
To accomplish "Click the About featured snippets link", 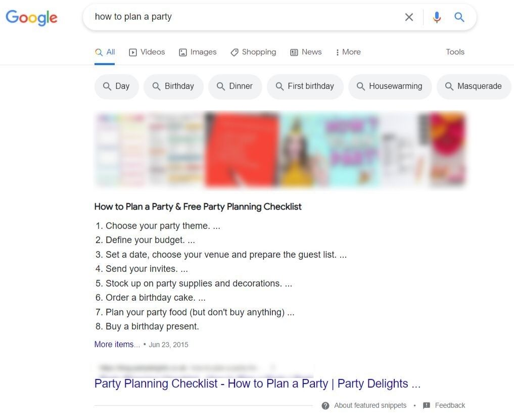I will 370,405.
